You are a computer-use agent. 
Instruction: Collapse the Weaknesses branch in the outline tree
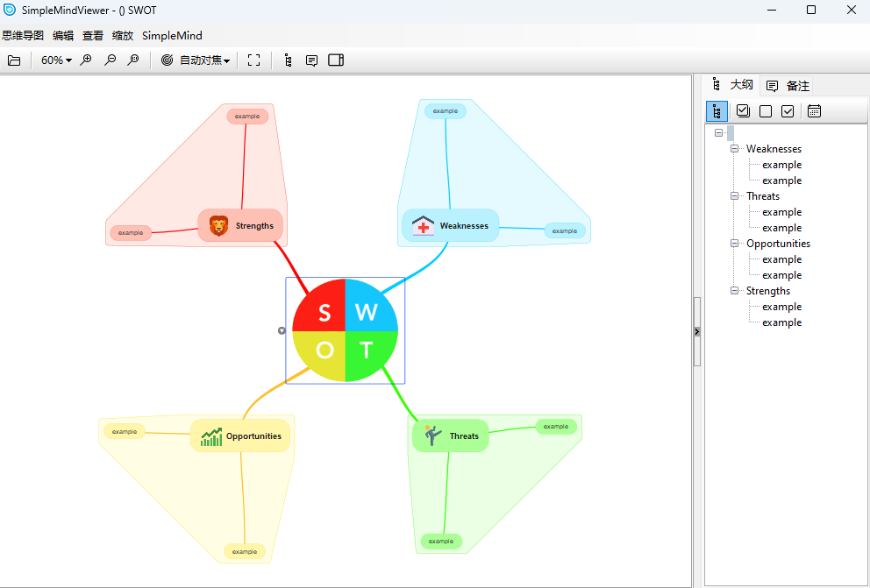tap(734, 148)
